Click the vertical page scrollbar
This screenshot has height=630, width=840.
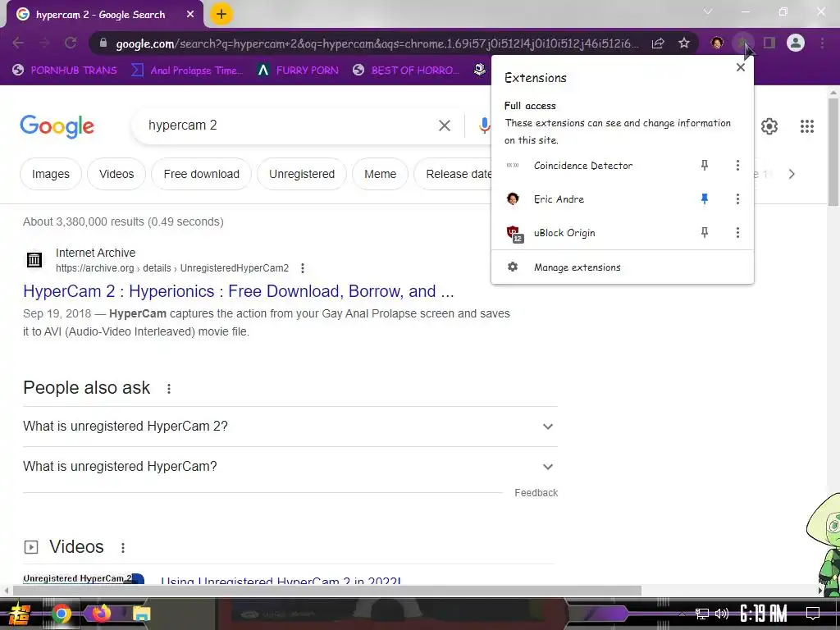833,151
